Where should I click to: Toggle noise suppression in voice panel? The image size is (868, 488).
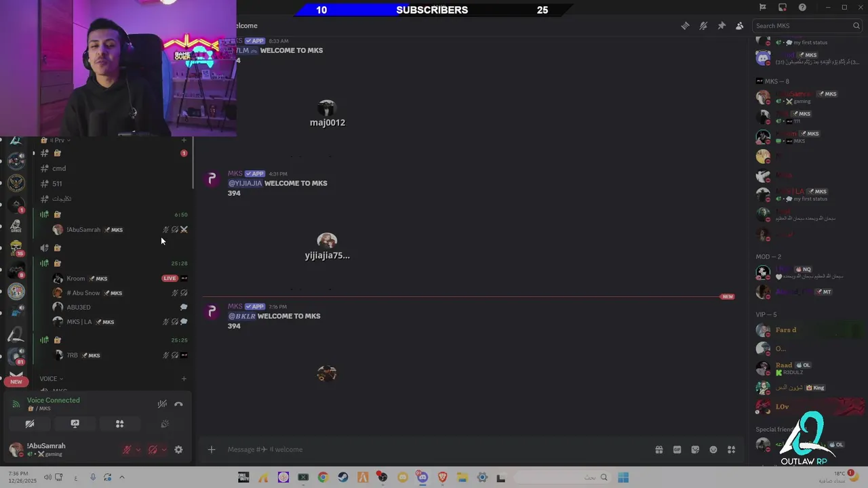tap(162, 404)
